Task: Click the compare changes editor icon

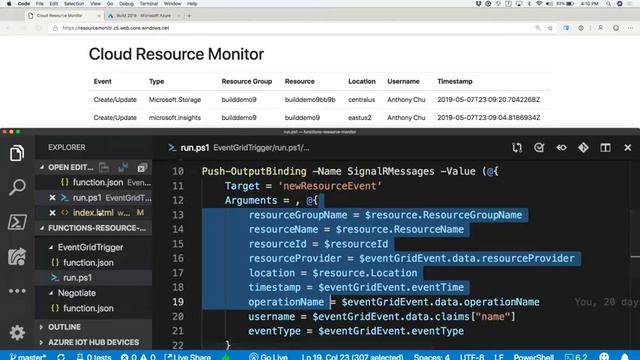Action: [x=517, y=148]
